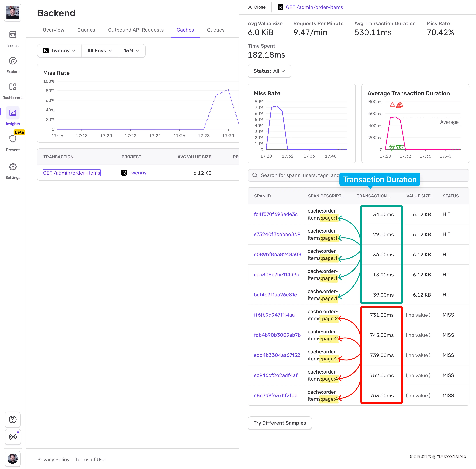The image size is (476, 469).
Task: Click the help question mark icon
Action: click(13, 419)
